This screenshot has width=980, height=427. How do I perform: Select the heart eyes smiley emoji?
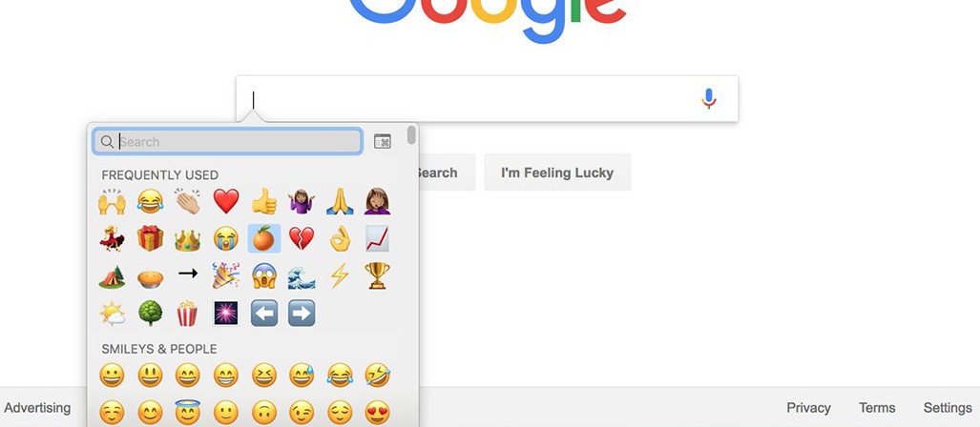[377, 412]
